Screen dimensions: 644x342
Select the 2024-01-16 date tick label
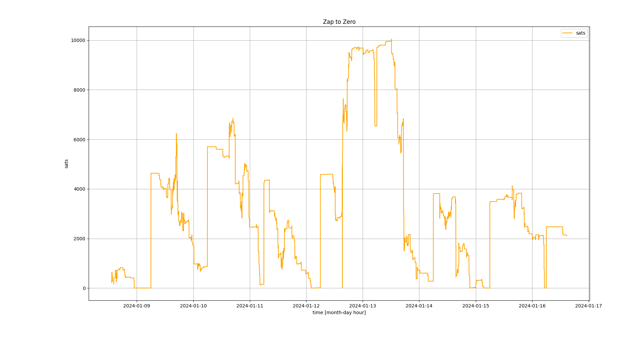coord(532,306)
